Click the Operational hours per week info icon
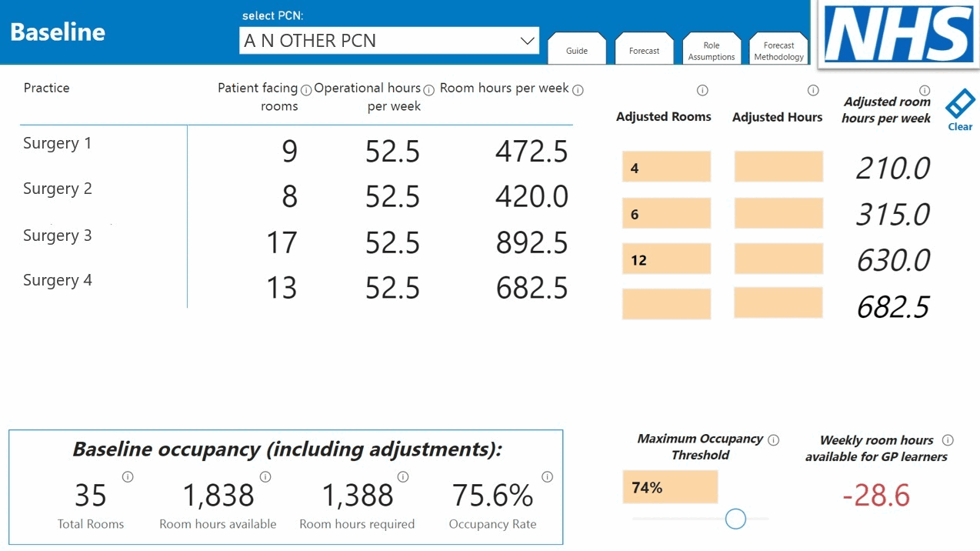This screenshot has height=551, width=980. tap(428, 89)
